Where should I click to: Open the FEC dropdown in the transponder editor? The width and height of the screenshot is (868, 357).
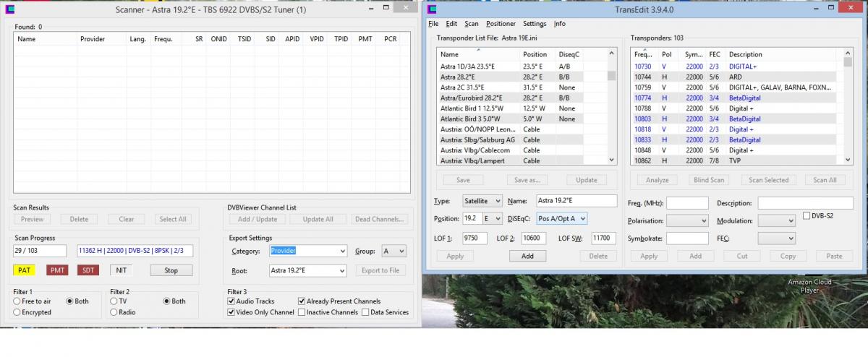(x=777, y=238)
